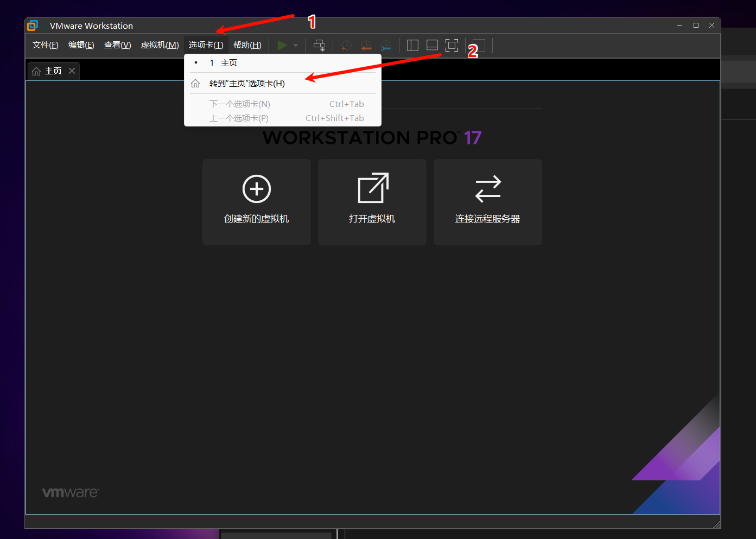Click the create new virtual machine plus icon
756x539 pixels.
point(257,189)
